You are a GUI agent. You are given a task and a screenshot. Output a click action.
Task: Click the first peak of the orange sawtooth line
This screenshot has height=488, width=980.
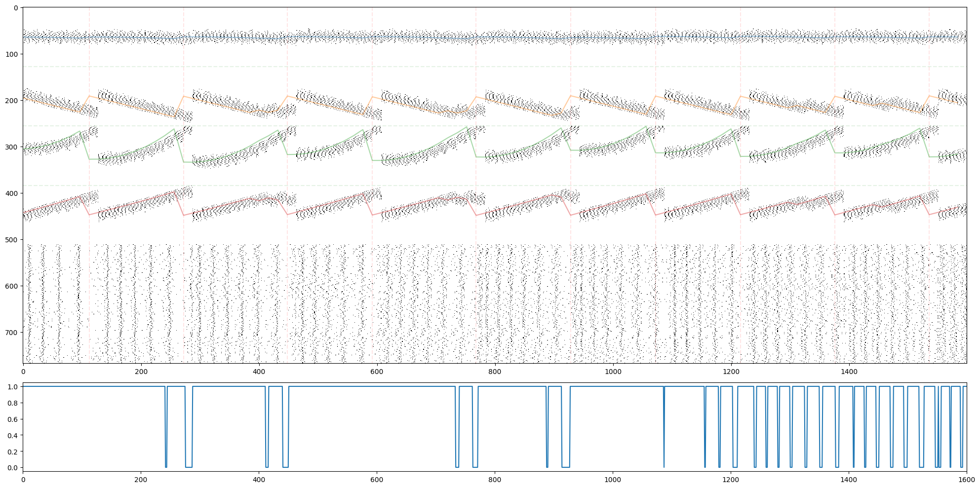pos(89,96)
